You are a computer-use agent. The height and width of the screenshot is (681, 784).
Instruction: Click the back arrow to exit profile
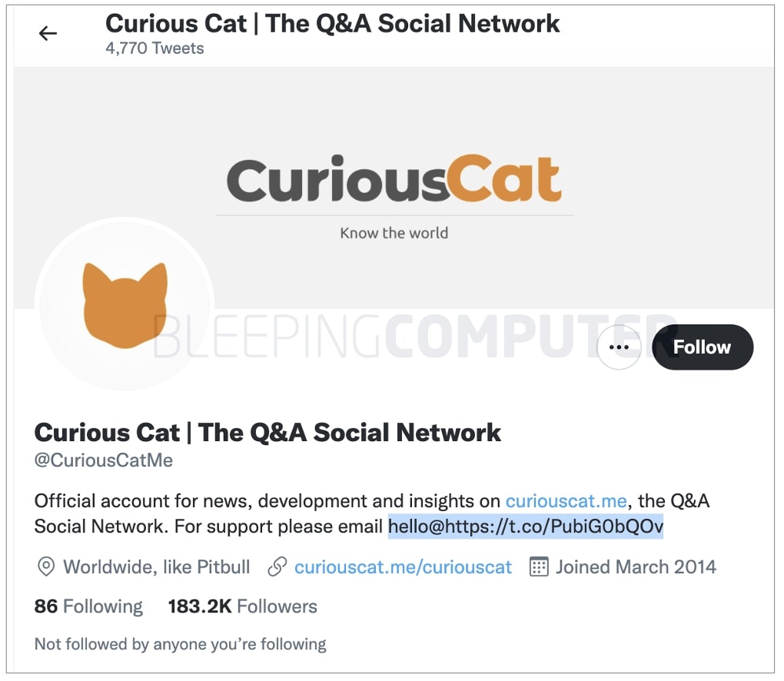48,33
